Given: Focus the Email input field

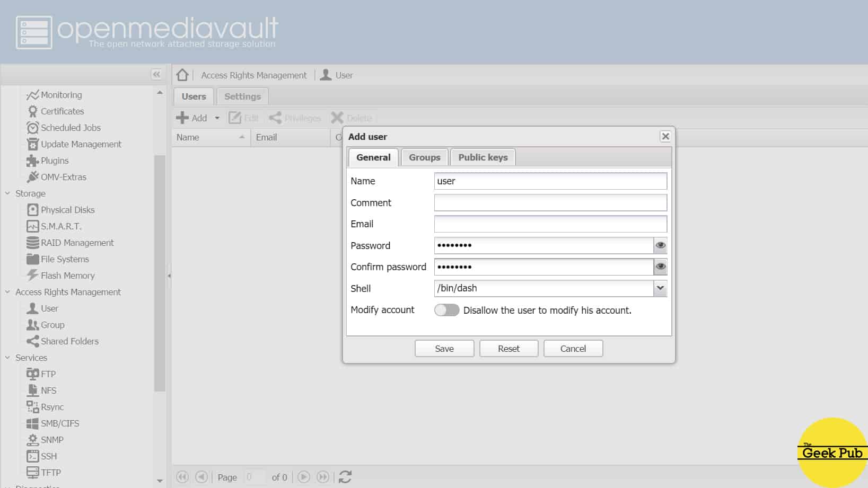Looking at the screenshot, I should (550, 224).
